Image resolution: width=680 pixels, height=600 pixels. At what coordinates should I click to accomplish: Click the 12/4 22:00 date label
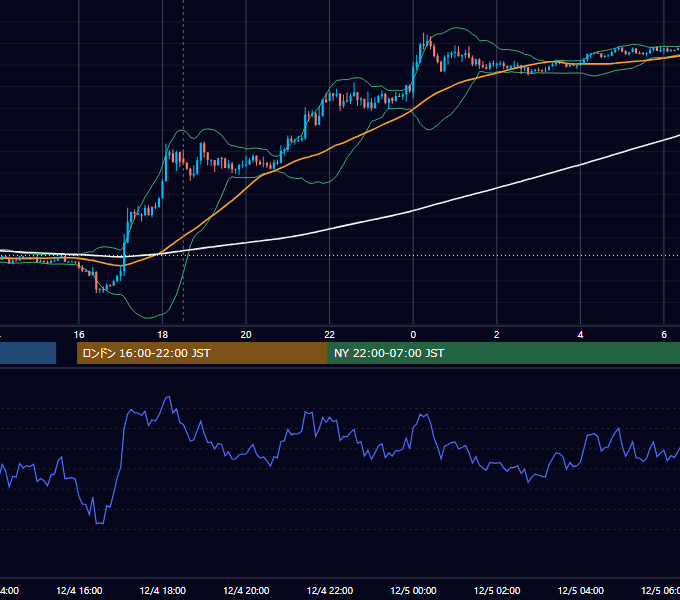tap(330, 590)
